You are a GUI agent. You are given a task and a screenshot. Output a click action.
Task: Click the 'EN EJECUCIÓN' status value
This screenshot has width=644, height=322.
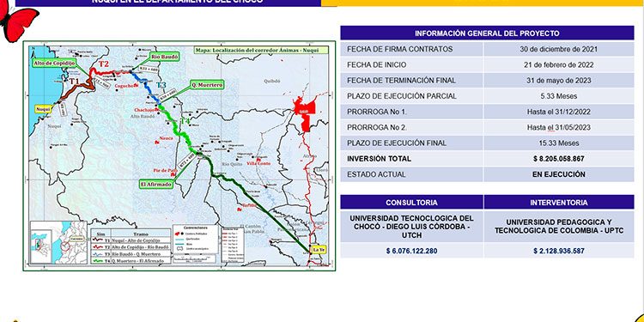click(559, 174)
